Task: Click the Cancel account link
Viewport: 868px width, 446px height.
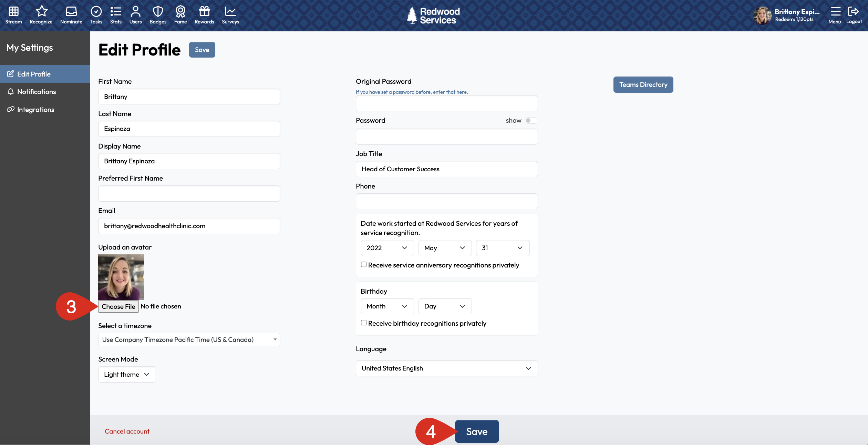Action: click(127, 431)
